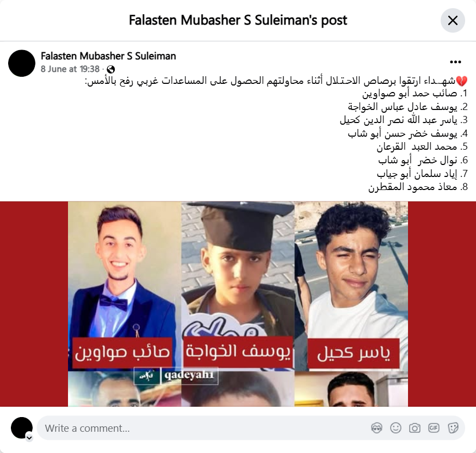476x453 pixels.
Task: Click the qadeyahi watermark on image
Action: (x=176, y=376)
